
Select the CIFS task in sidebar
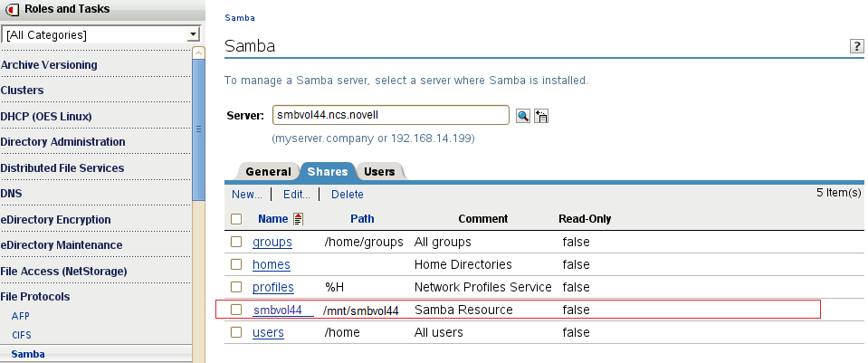point(22,335)
